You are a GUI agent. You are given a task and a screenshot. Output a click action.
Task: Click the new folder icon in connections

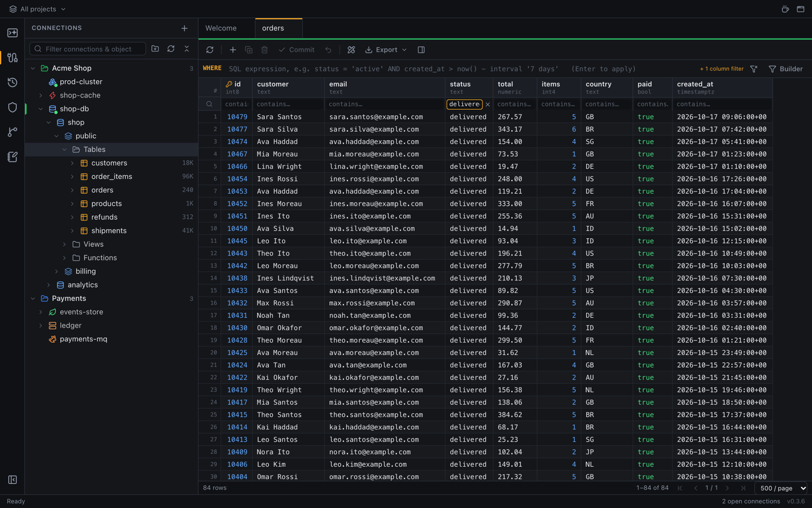point(155,49)
